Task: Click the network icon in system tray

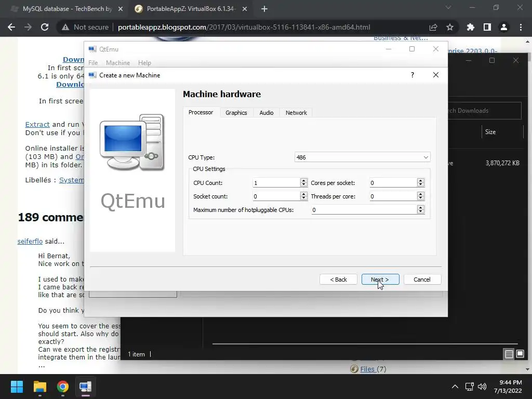Action: 470,387
